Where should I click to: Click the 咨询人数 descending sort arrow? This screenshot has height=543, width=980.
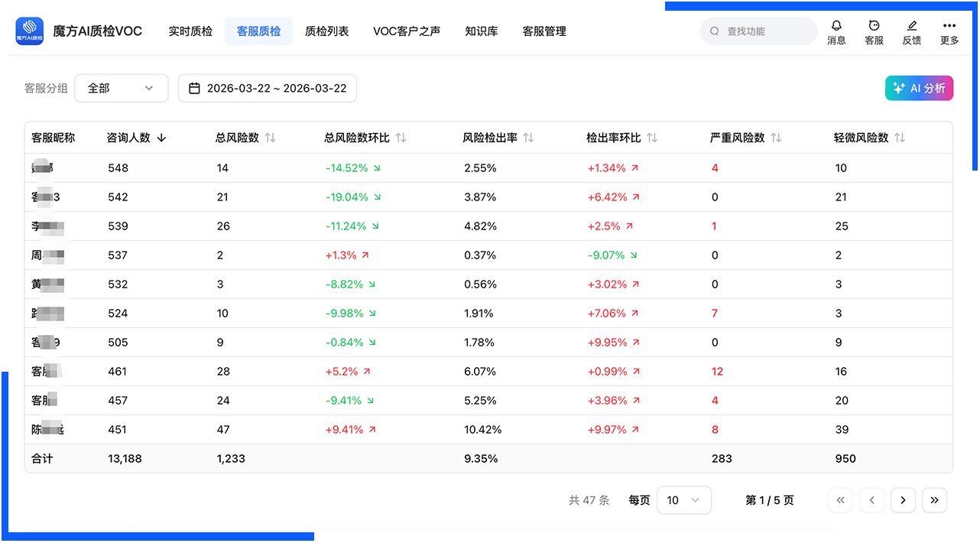[x=161, y=138]
